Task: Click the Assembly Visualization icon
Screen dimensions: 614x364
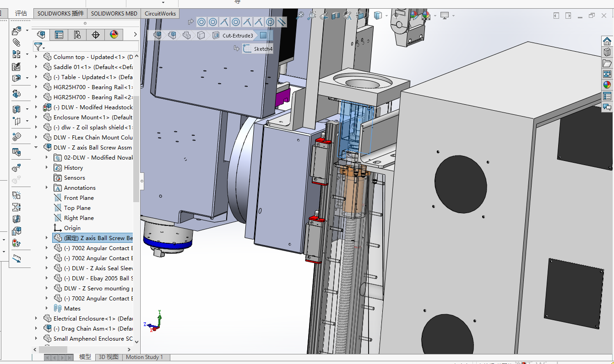Action: (x=16, y=231)
